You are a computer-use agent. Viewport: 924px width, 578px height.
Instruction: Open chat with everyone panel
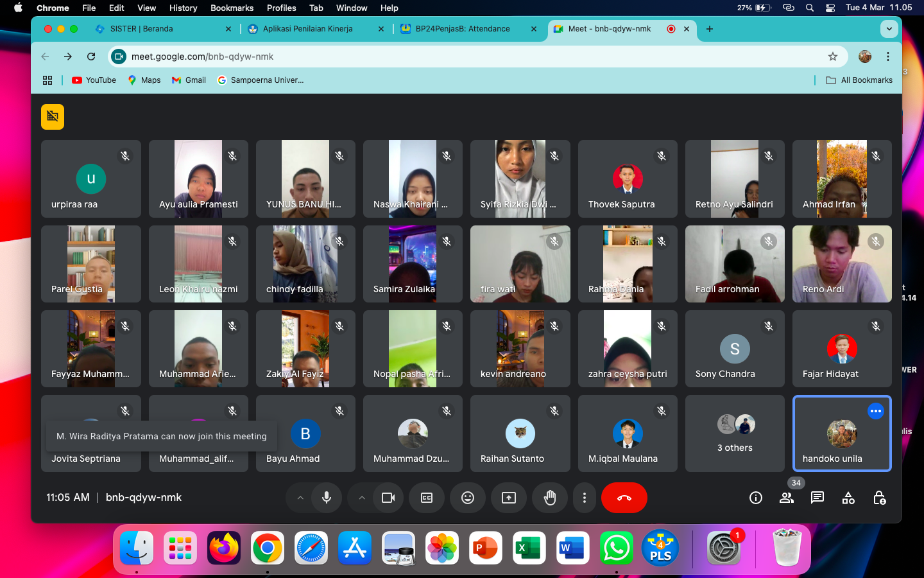click(x=817, y=498)
